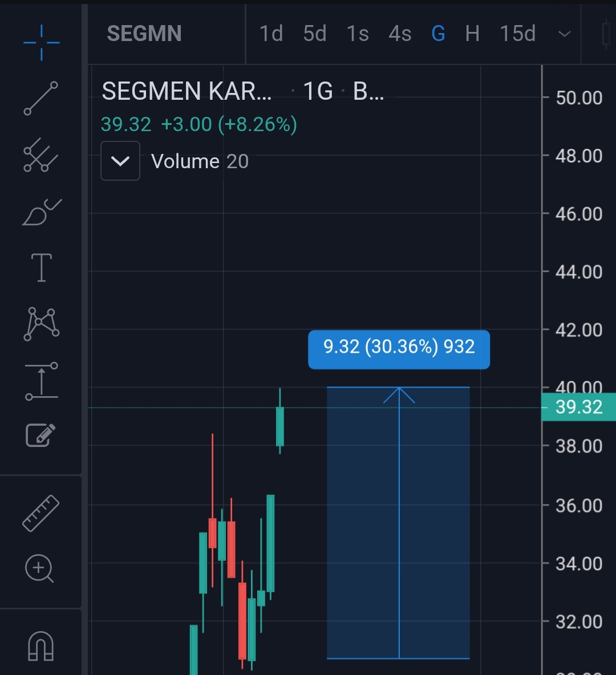
Task: Open the note edit icon tool
Action: 40,435
